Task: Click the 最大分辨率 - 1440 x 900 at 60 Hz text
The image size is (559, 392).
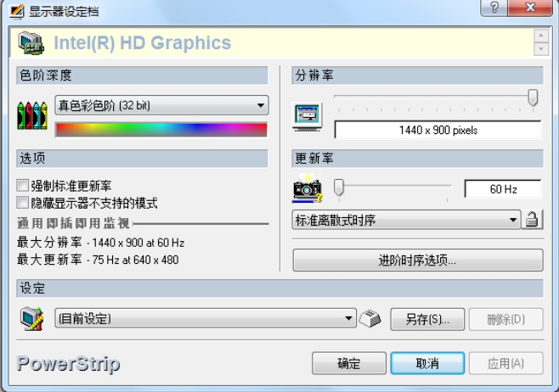Action: (100, 243)
